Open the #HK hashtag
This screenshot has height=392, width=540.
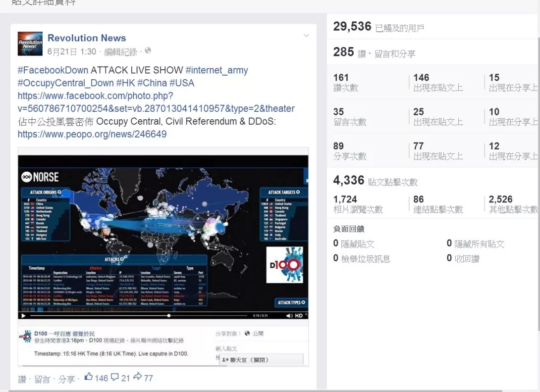click(x=125, y=83)
